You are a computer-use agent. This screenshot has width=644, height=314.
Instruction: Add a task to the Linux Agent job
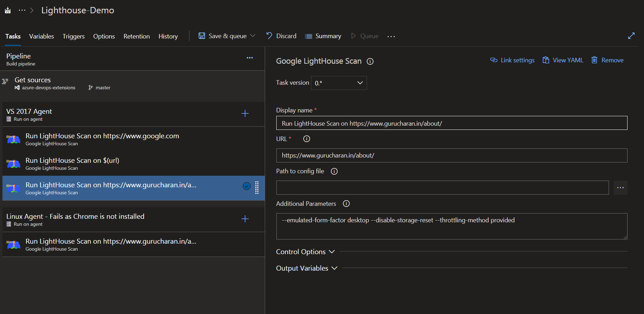coord(245,219)
